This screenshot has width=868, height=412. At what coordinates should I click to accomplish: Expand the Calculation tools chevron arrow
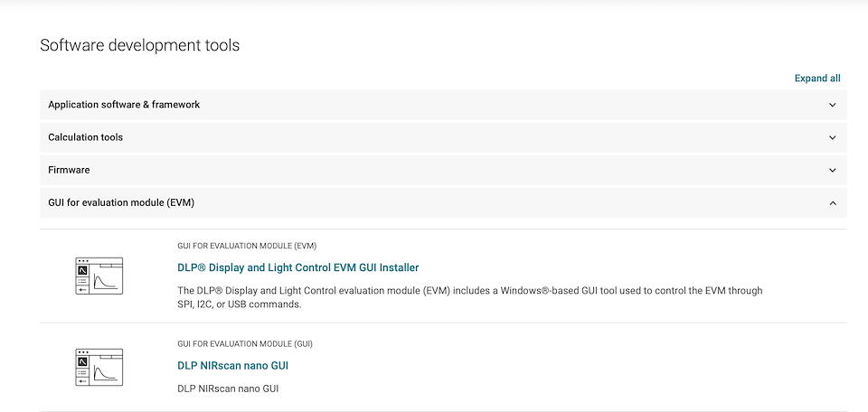[833, 137]
